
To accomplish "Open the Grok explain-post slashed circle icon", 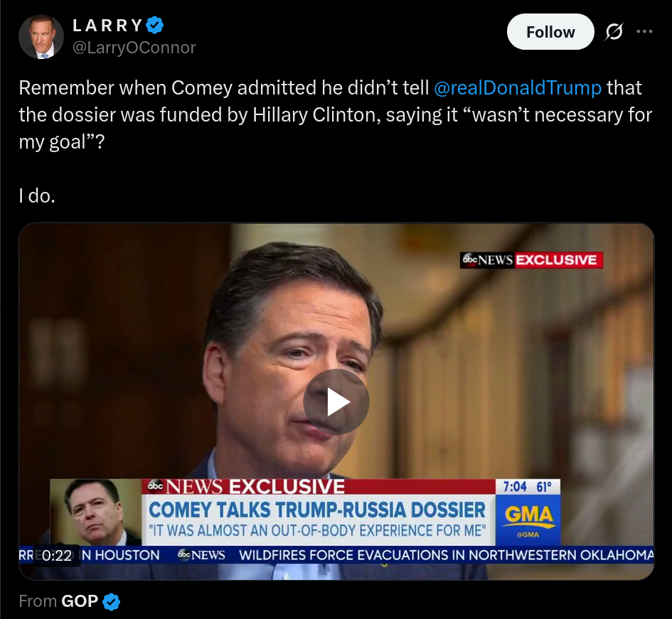I will pos(614,32).
